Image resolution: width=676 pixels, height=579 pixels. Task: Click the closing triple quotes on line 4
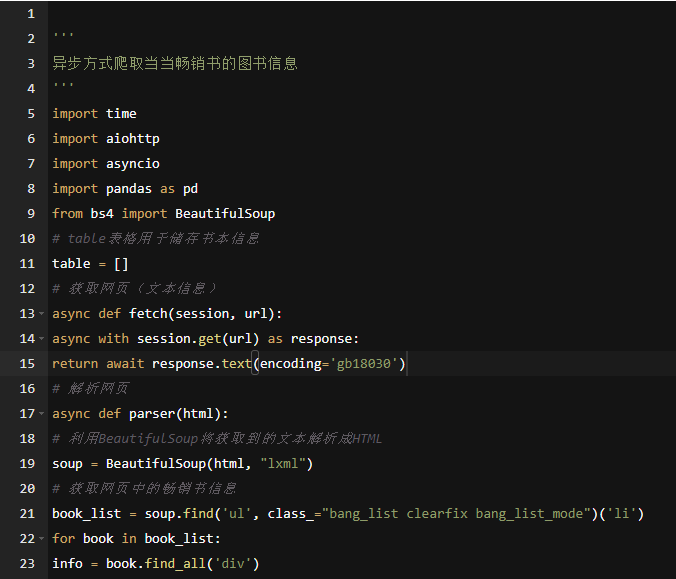pyautogui.click(x=63, y=85)
